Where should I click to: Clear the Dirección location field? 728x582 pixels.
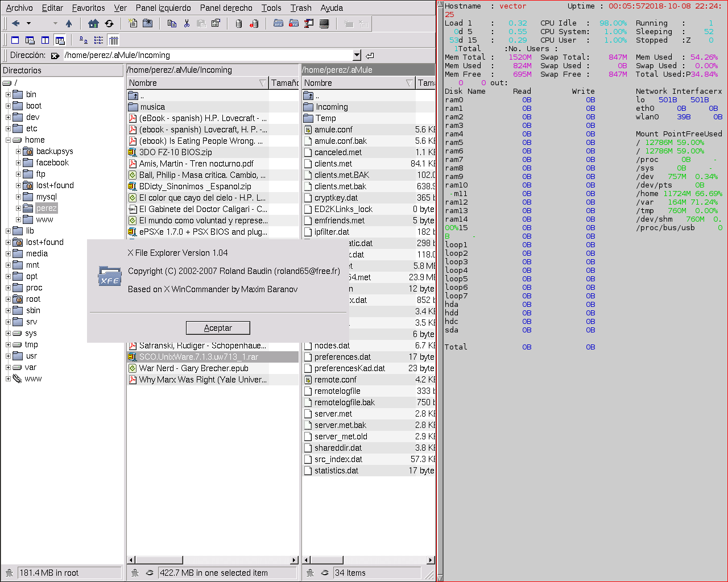pos(55,55)
